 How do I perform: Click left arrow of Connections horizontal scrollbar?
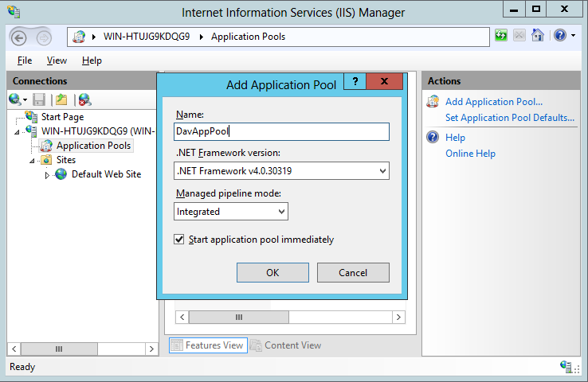click(14, 349)
